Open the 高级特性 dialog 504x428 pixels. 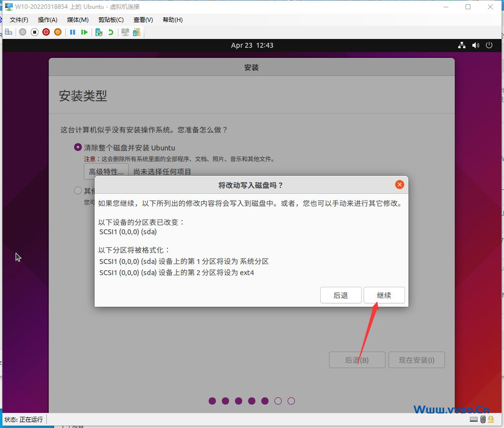point(106,171)
